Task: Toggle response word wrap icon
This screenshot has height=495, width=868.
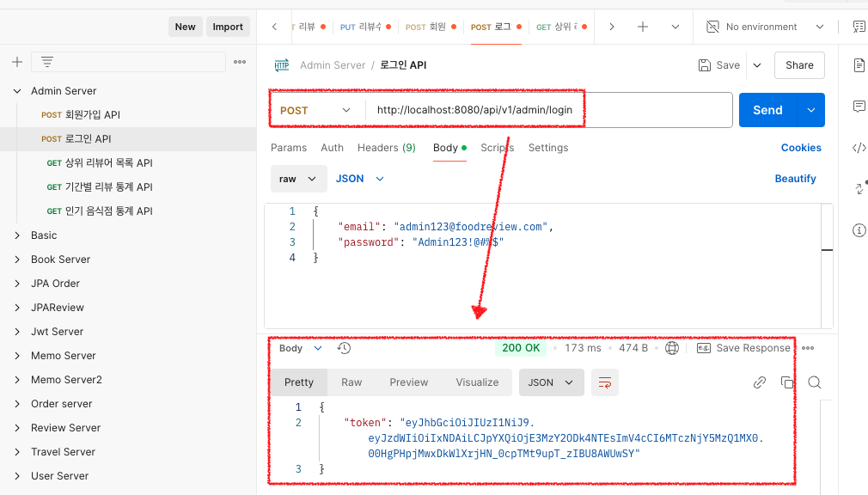Action: point(604,382)
